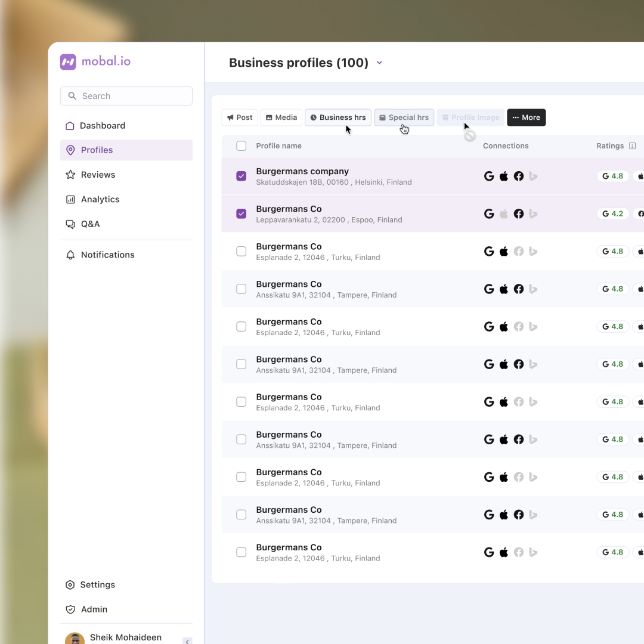Check the second Esplanade 2 Turku row
This screenshot has width=644, height=644.
click(x=241, y=327)
